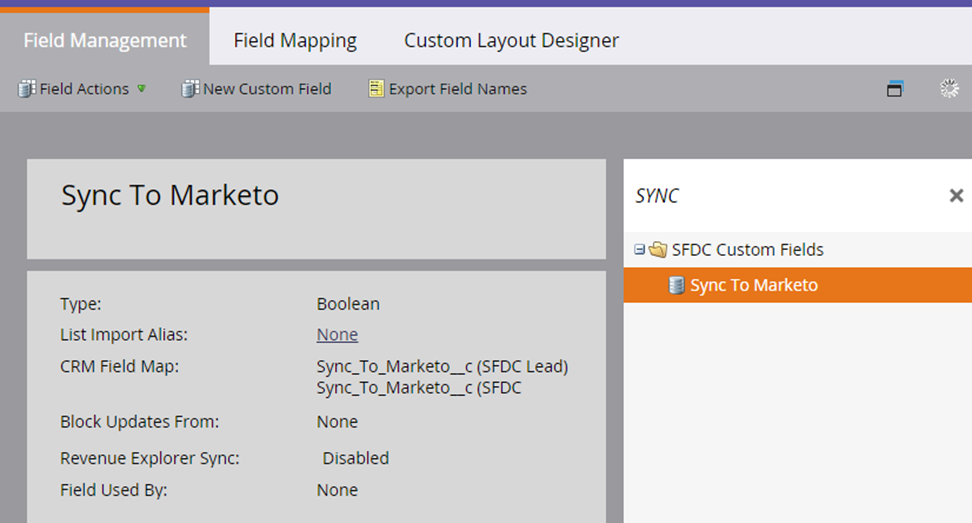Click the Revenue Explorer Sync label
The image size is (972, 523).
(149, 459)
